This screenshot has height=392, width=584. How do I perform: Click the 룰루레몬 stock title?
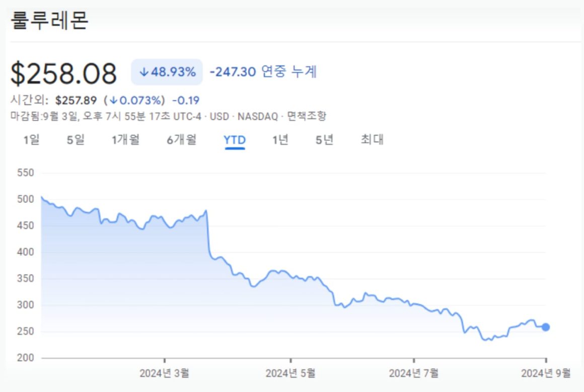click(49, 20)
